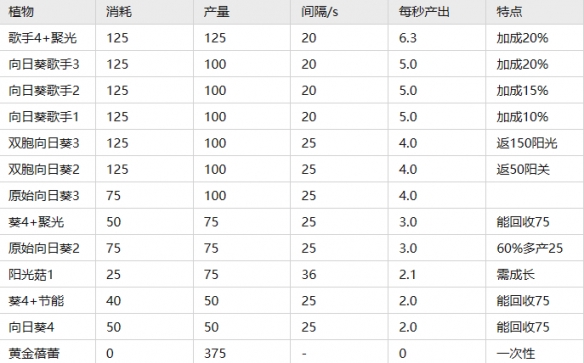584x363 pixels.
Task: Click the 特点 column header
Action: pos(509,12)
